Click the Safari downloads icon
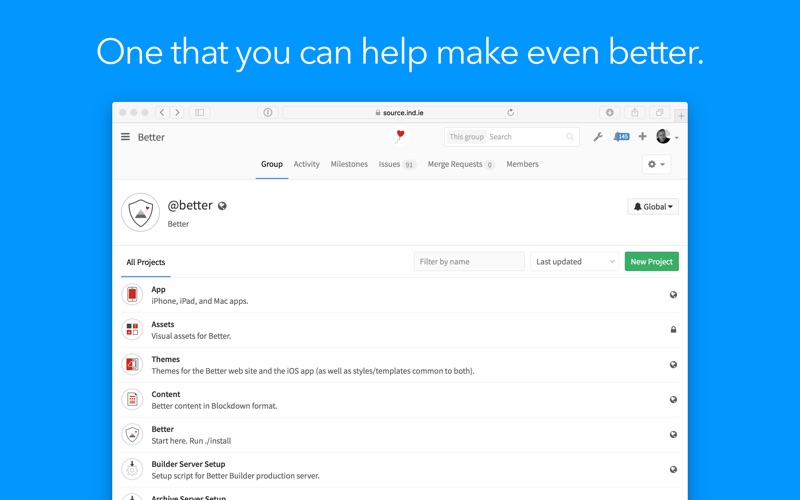 click(x=609, y=113)
